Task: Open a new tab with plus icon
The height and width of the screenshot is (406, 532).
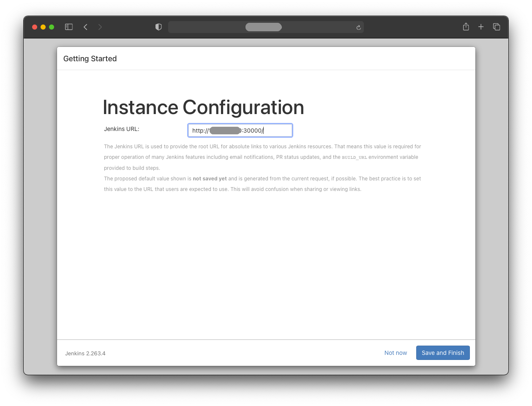Action: pos(481,27)
